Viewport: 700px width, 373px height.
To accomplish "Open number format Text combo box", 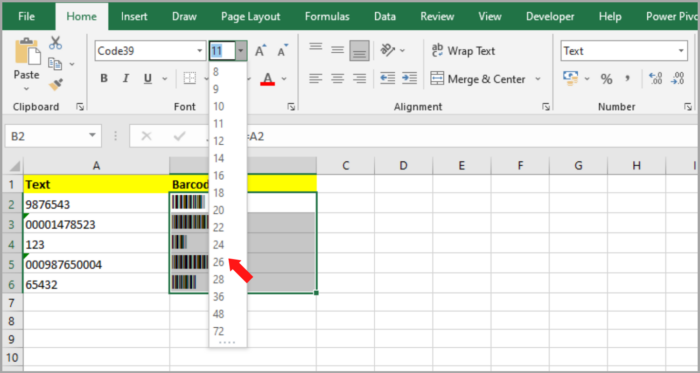I will (x=624, y=51).
